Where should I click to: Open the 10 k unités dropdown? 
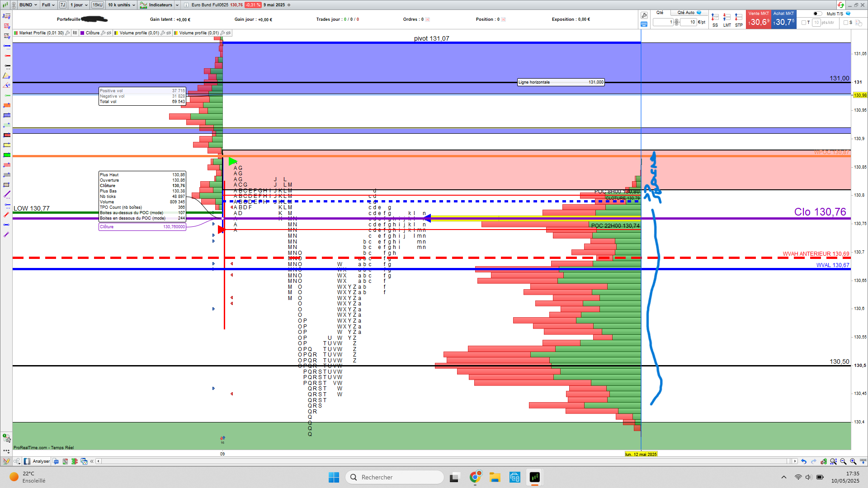(122, 5)
